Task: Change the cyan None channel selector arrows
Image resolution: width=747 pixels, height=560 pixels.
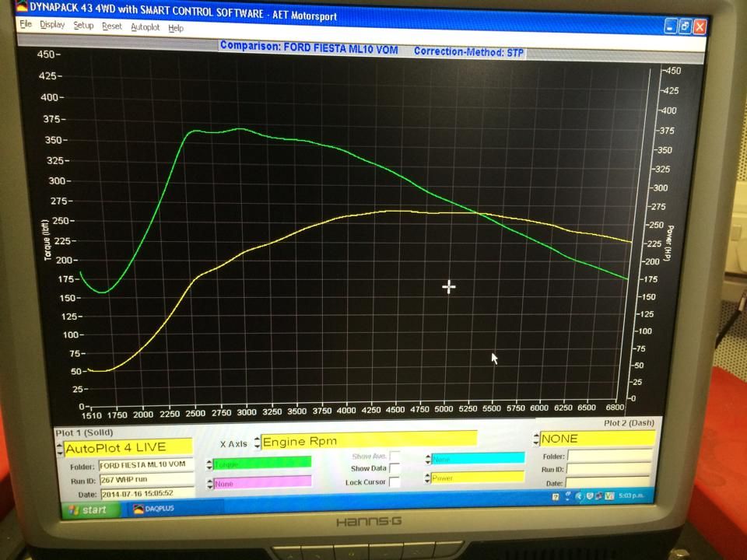Action: [428, 459]
